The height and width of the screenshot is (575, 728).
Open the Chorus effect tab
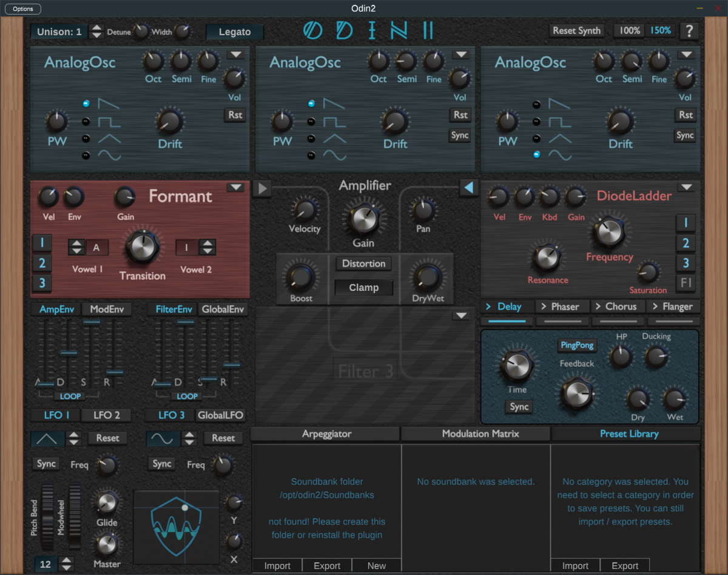coord(618,307)
